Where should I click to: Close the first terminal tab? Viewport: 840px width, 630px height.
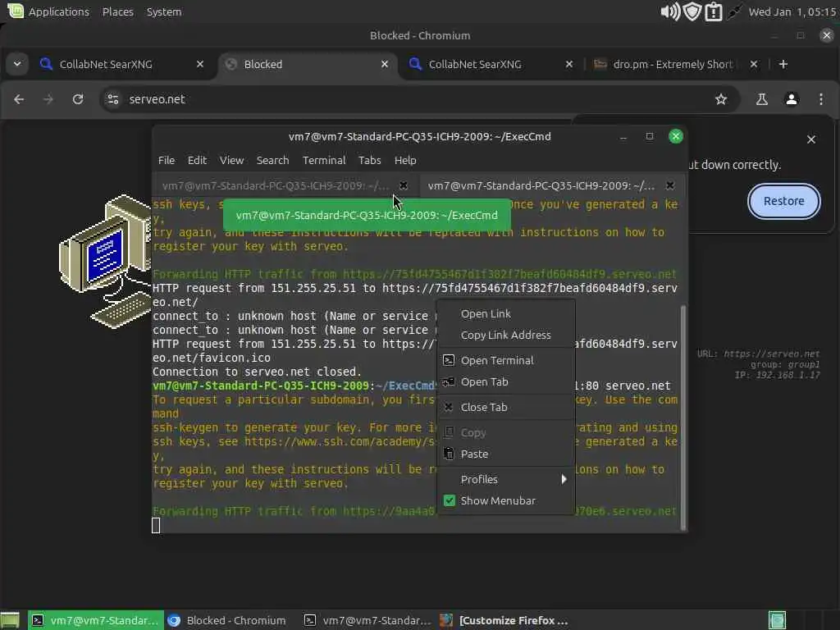pos(404,185)
